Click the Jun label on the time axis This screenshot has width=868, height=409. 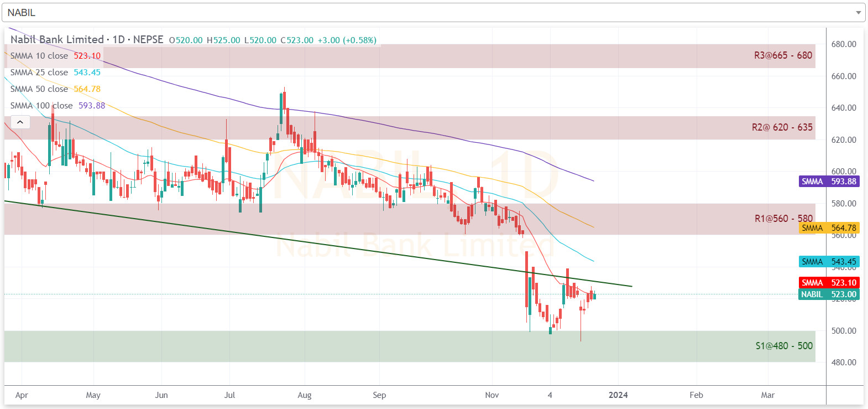click(x=161, y=395)
